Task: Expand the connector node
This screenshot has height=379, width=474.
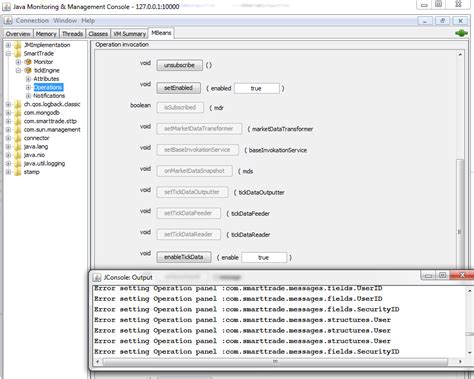Action: click(8, 138)
